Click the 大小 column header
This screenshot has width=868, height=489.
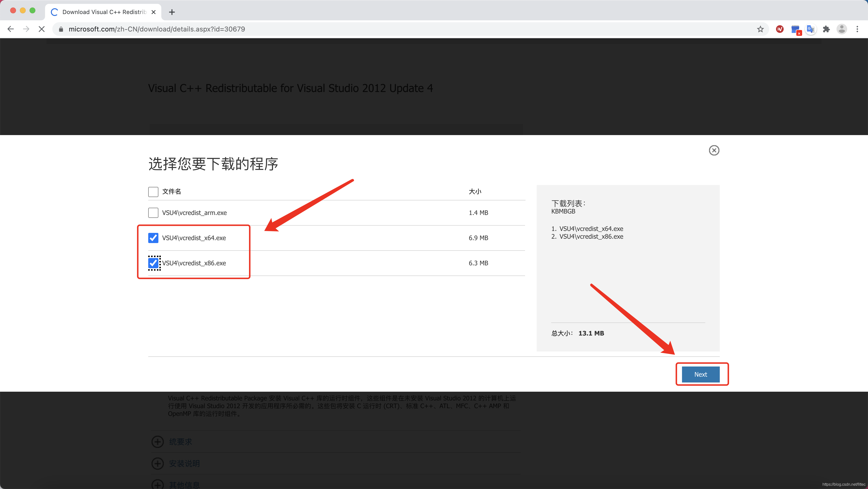click(475, 192)
